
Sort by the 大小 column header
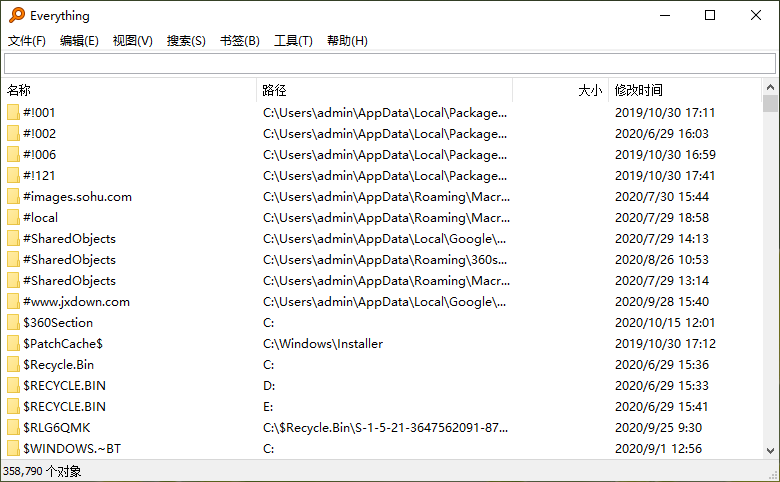click(561, 90)
